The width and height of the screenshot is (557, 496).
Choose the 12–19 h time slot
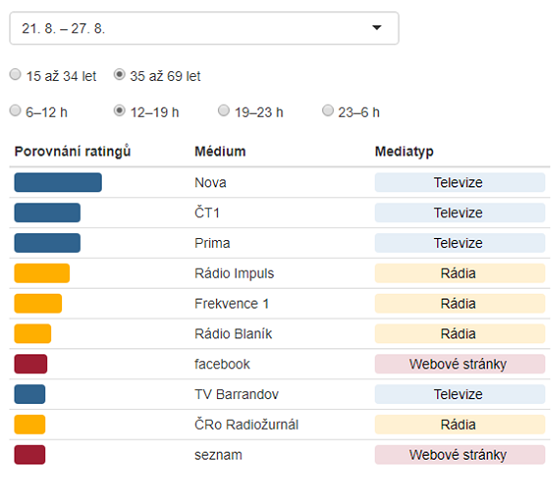119,110
